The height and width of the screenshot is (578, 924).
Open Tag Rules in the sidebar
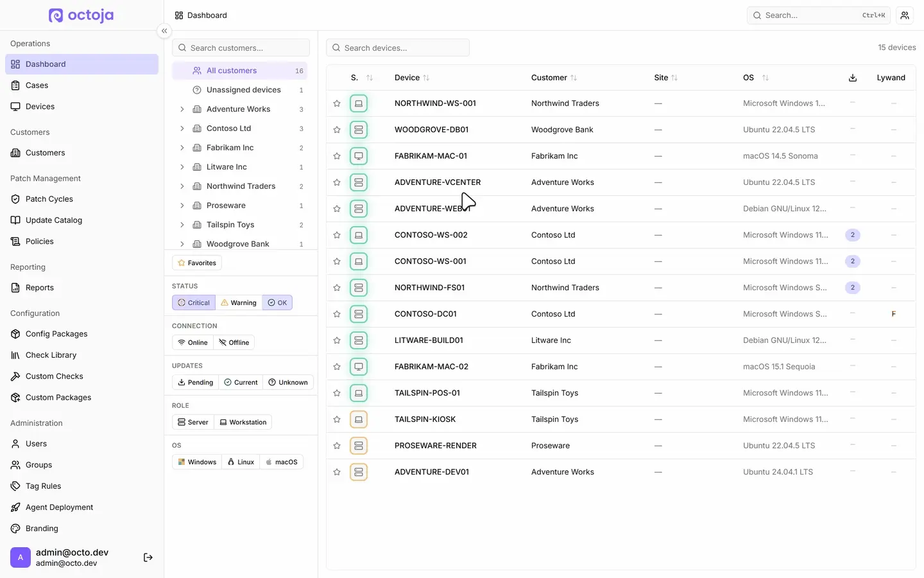(x=81, y=486)
